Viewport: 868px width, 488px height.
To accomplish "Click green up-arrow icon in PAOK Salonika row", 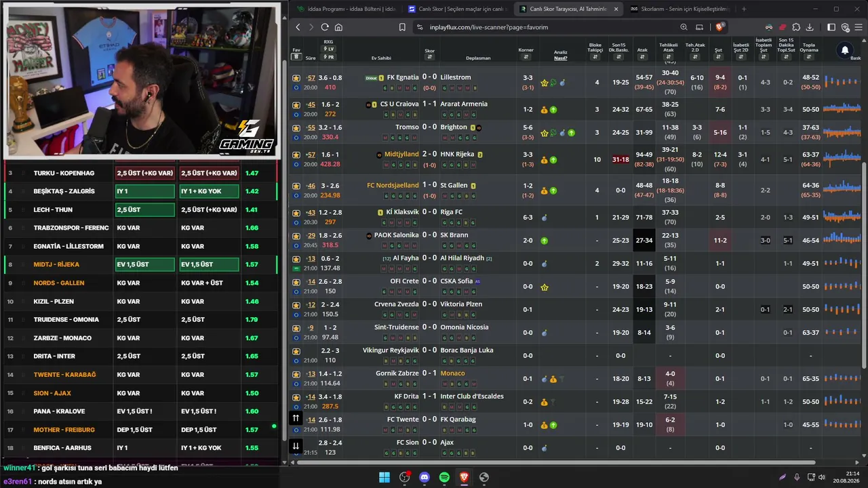I will point(545,241).
